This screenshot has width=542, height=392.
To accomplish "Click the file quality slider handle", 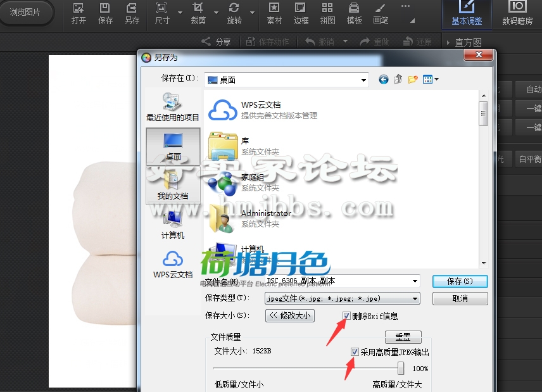I will click(401, 368).
